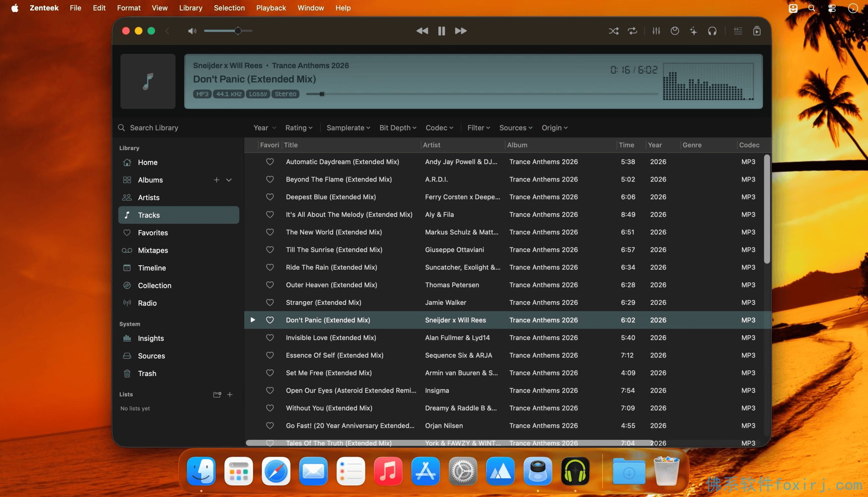868x497 pixels.
Task: Favorite Deepest Blue (Extended Mix)
Action: pos(270,197)
